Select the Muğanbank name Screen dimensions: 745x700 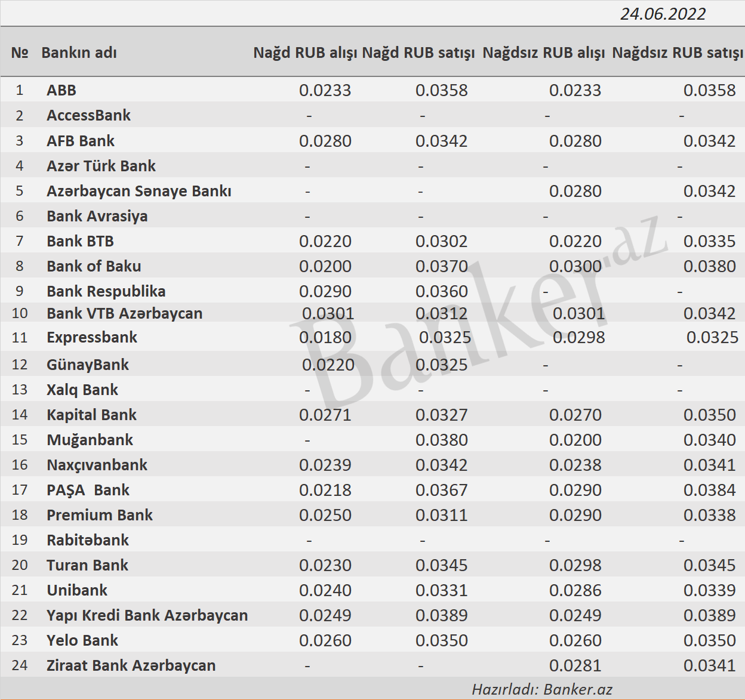(x=90, y=440)
